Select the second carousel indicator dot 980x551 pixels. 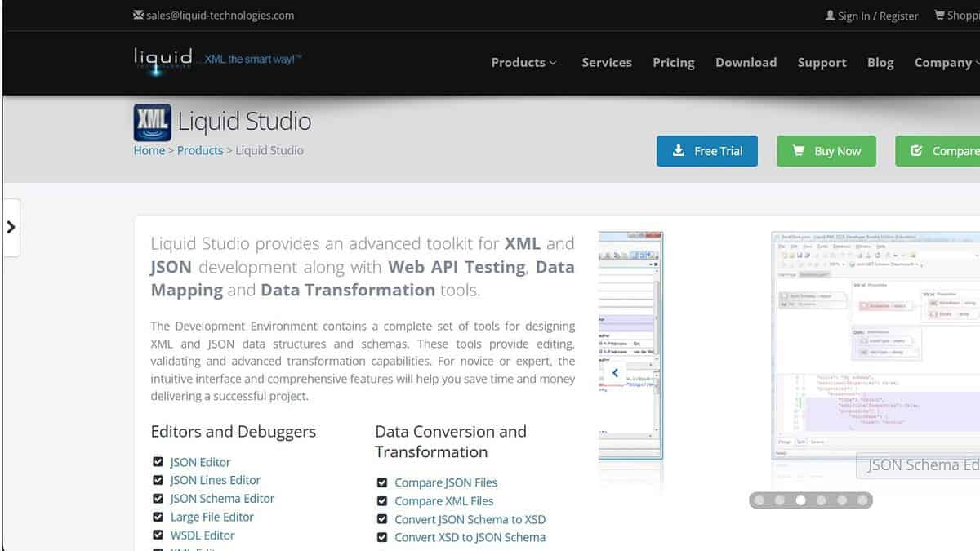point(780,500)
